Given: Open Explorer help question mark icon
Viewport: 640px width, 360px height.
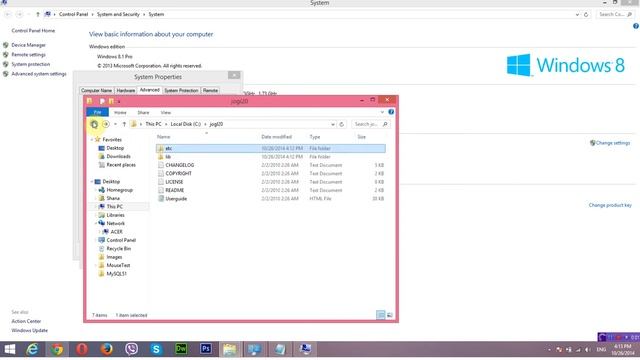Looking at the screenshot, I should [391, 112].
